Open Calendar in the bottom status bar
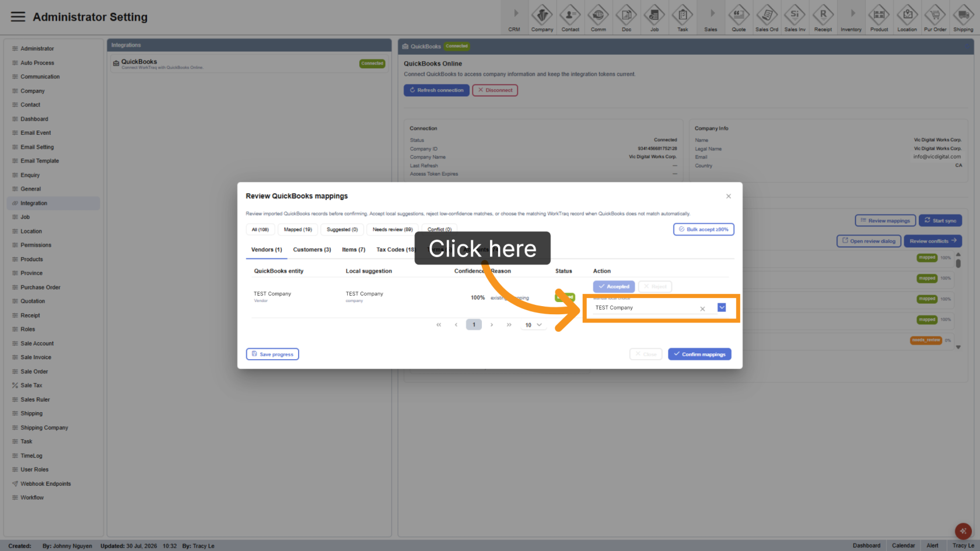980x551 pixels. click(x=903, y=546)
